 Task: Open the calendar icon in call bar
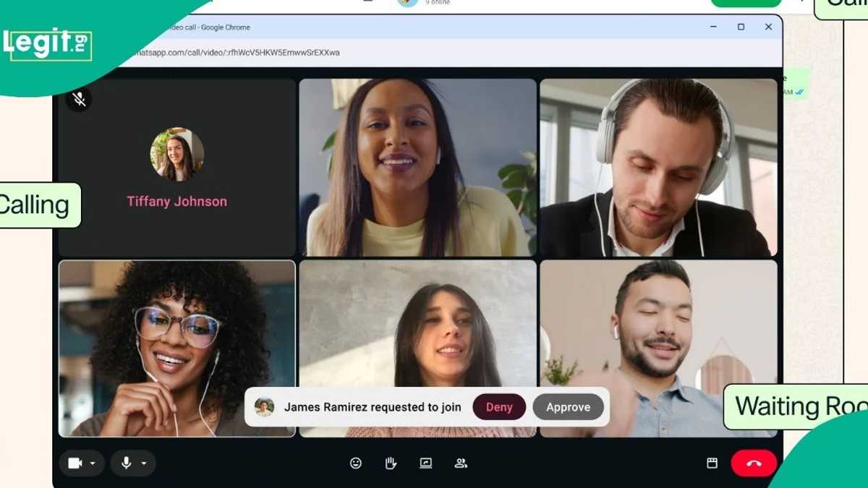pyautogui.click(x=712, y=463)
